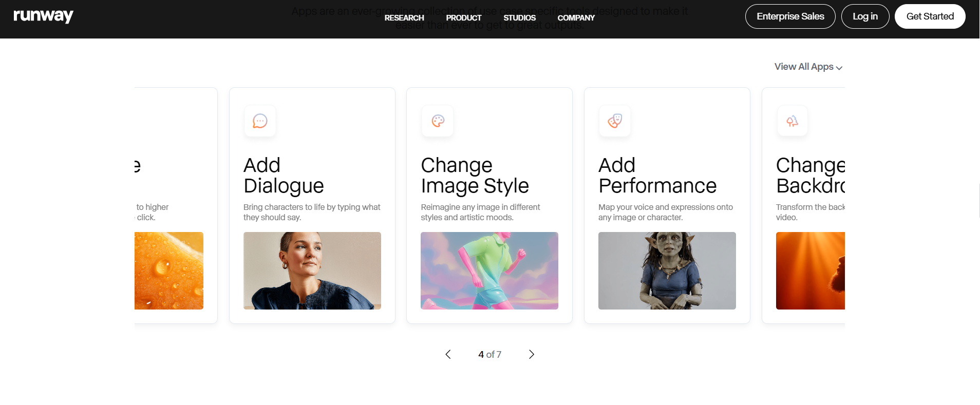The height and width of the screenshot is (405, 980).
Task: Open the Research menu
Action: pos(404,17)
